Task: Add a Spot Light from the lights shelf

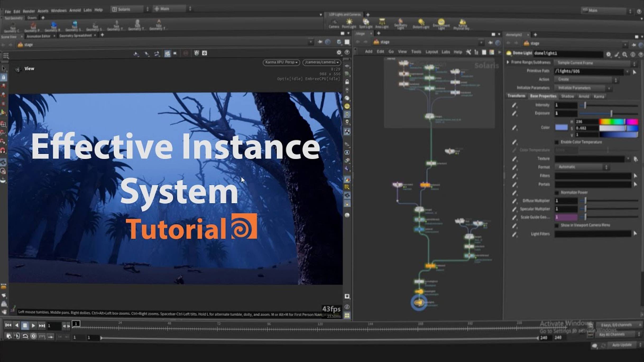Action: (x=366, y=24)
